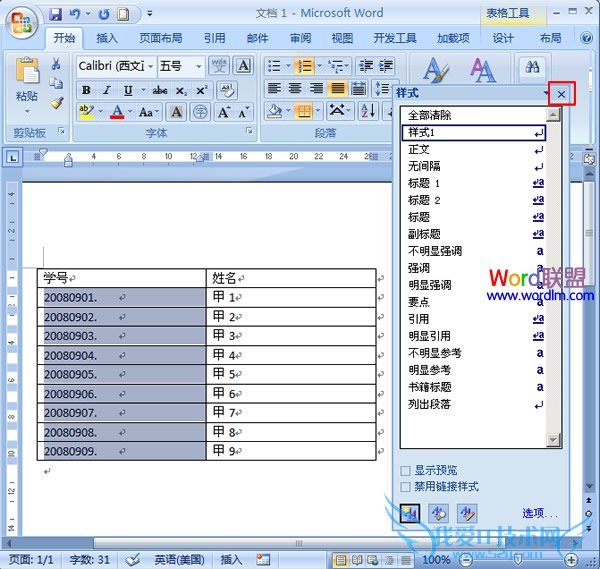Select the Format Painter brush

click(x=56, y=103)
